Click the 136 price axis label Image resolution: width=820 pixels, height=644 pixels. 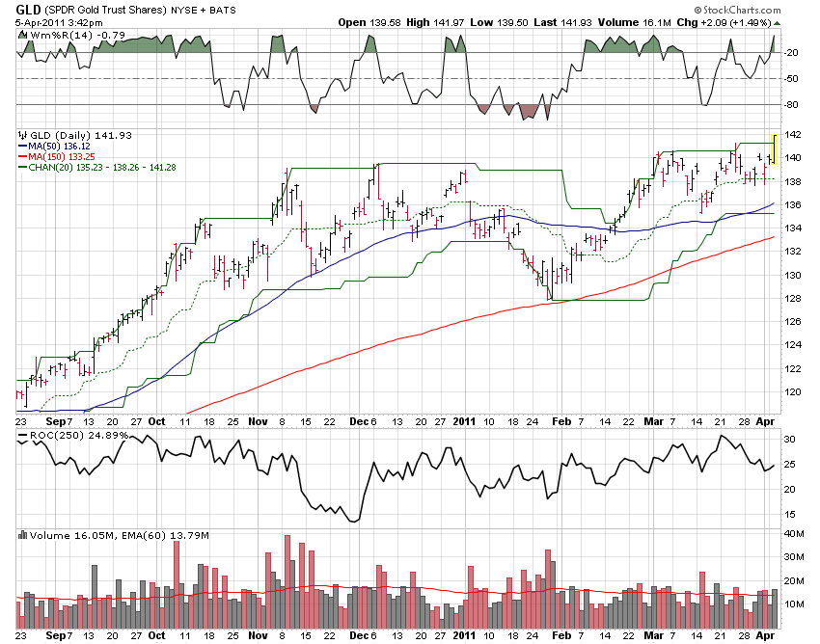pyautogui.click(x=793, y=205)
